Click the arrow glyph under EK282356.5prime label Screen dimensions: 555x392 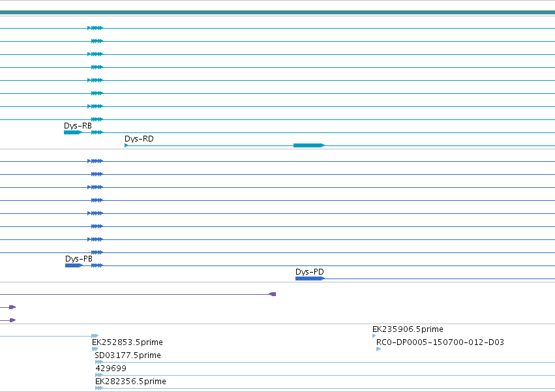click(x=99, y=388)
